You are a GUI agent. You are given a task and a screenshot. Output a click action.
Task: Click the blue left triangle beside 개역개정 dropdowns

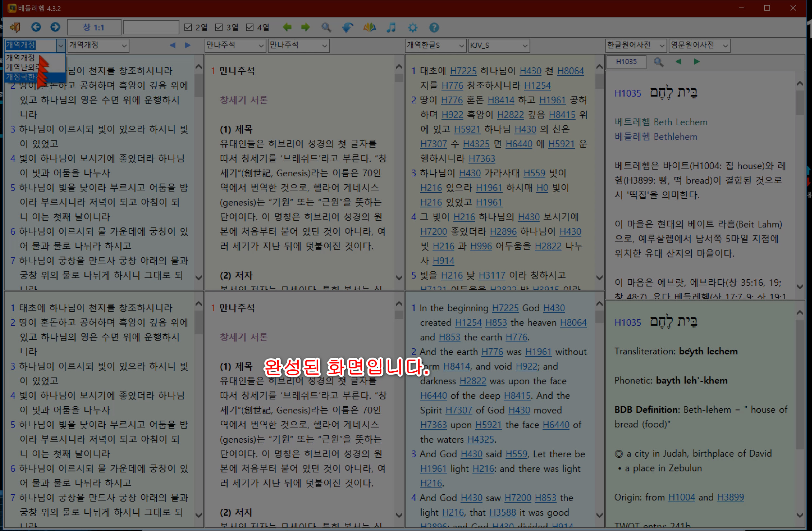tap(173, 45)
